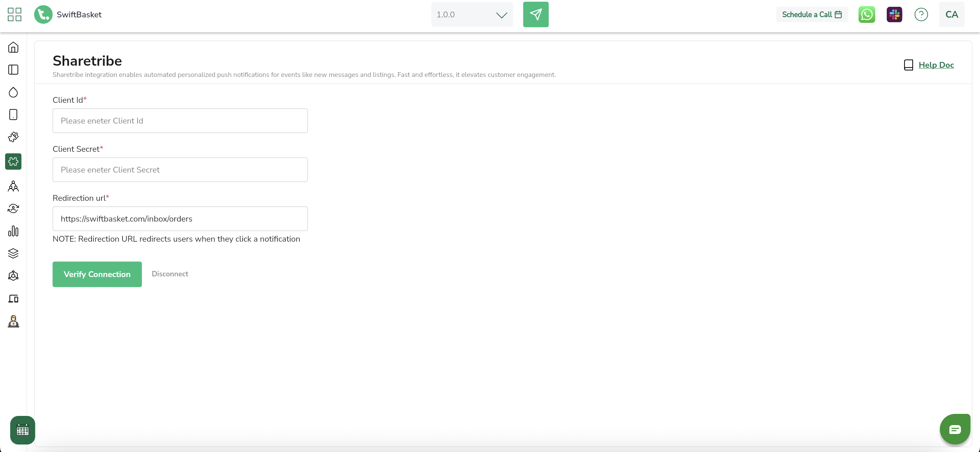980x452 pixels.
Task: Select the droplet icon in sidebar
Action: (x=13, y=92)
